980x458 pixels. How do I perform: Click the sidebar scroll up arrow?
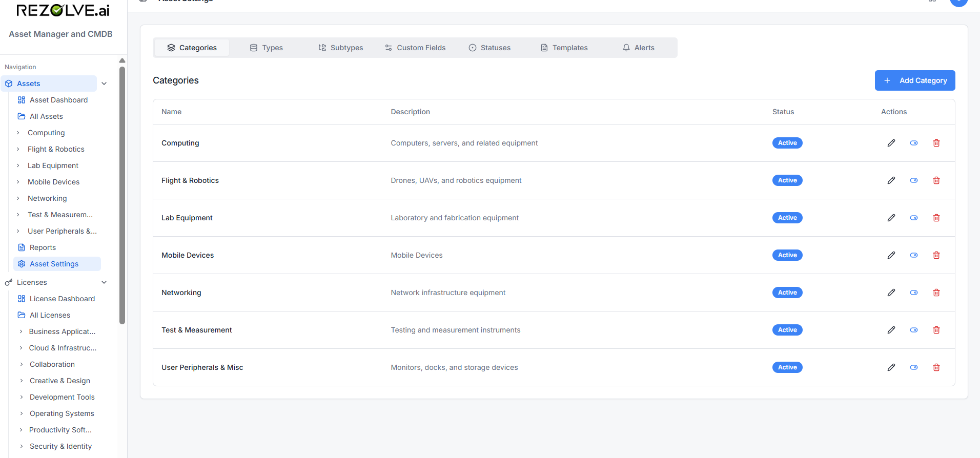click(x=122, y=60)
